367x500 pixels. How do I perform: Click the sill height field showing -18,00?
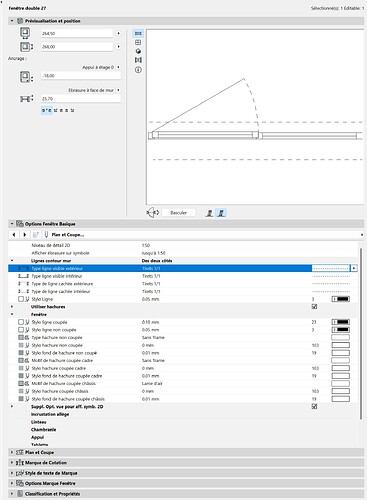(x=80, y=76)
